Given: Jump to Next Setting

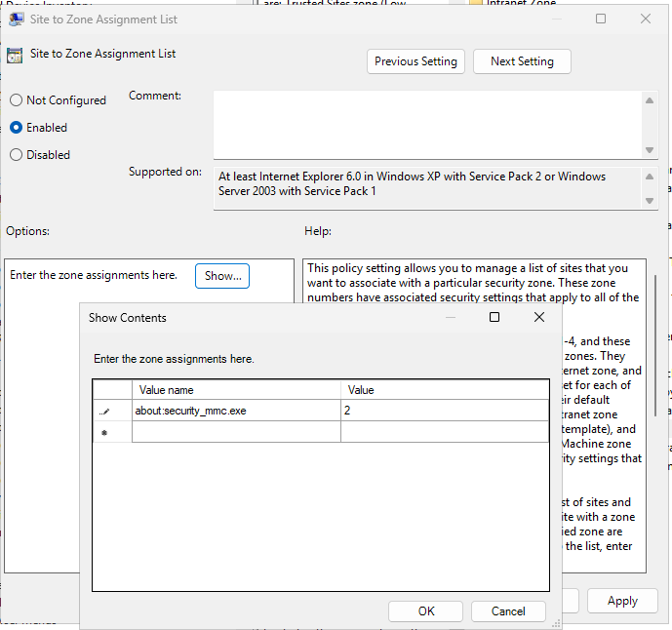Looking at the screenshot, I should 522,61.
